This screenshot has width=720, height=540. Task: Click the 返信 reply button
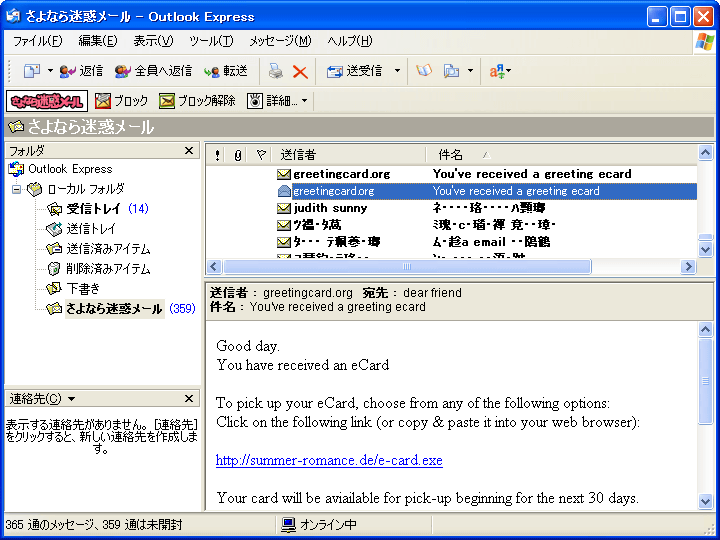point(81,71)
